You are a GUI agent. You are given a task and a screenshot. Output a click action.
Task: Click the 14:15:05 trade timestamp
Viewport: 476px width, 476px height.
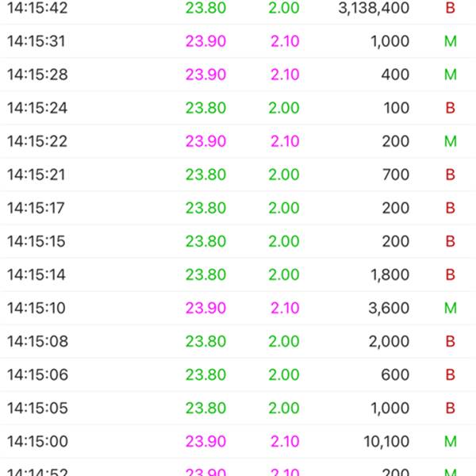coord(37,408)
